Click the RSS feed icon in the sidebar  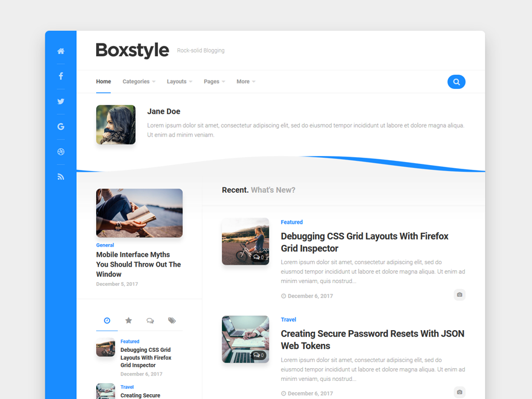tap(60, 177)
